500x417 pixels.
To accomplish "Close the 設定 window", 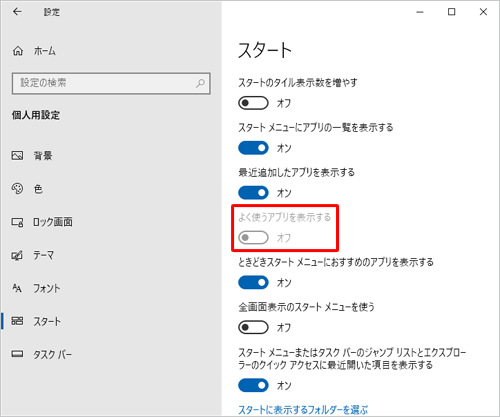I will [483, 12].
